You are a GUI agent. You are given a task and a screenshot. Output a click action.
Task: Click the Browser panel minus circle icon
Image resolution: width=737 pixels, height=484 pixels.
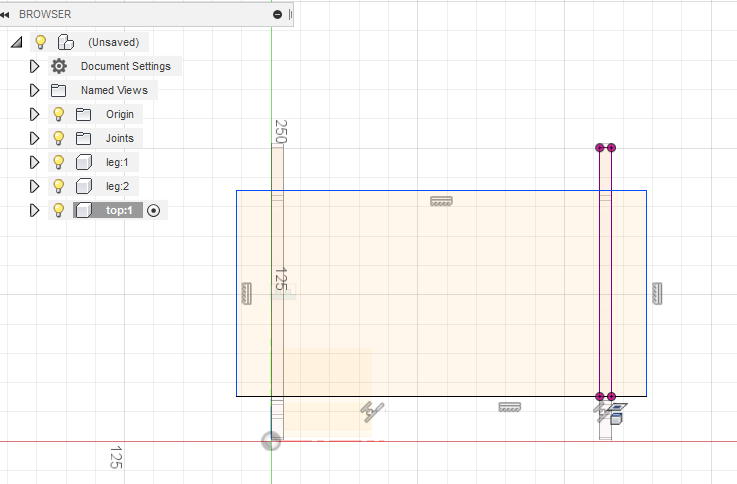(x=277, y=15)
